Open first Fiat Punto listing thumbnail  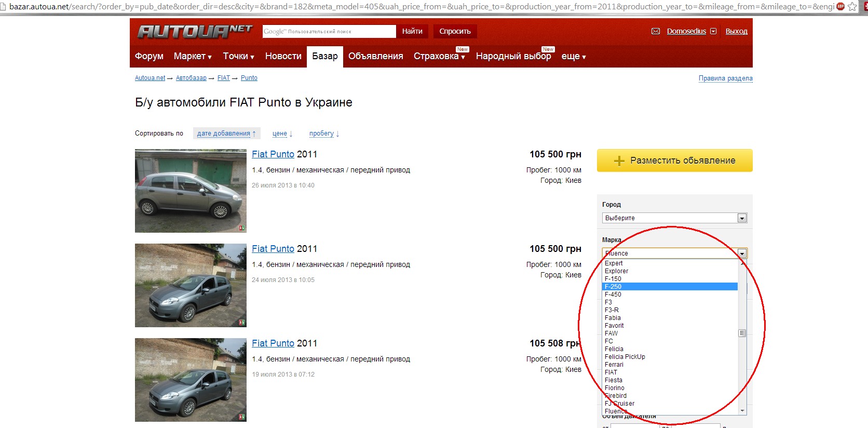[x=191, y=191]
